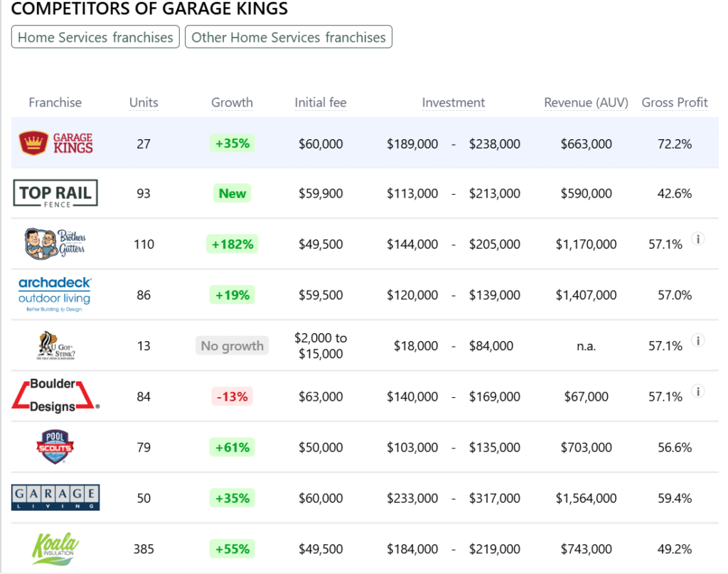Open the Archadeck Outdoor Living logo
The image size is (728, 574).
[55, 294]
